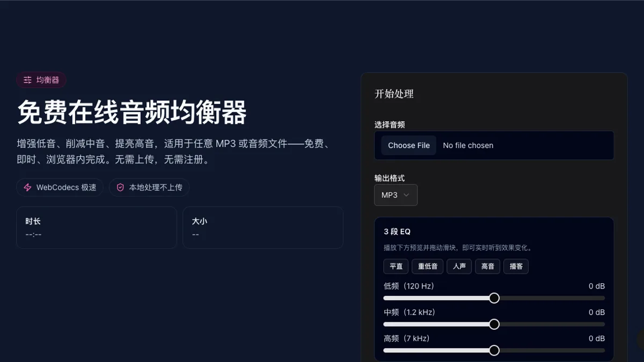Click the 本地处理不上传 badge text
Viewport: 644px width, 362px height.
tap(156, 188)
